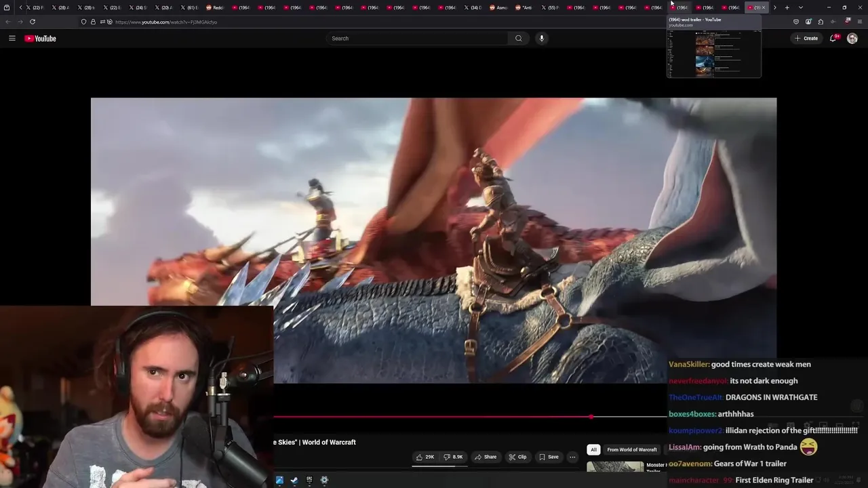Click chat message from VanaSkiller

(x=740, y=364)
